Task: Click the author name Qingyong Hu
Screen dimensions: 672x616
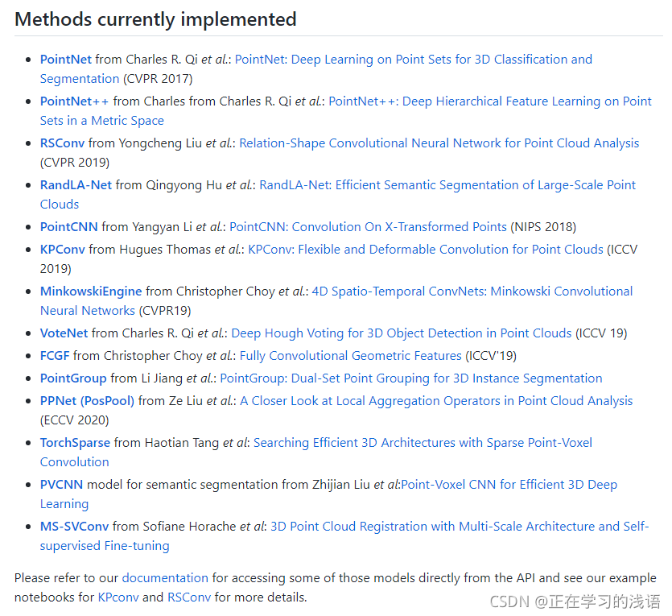Action: pos(183,185)
